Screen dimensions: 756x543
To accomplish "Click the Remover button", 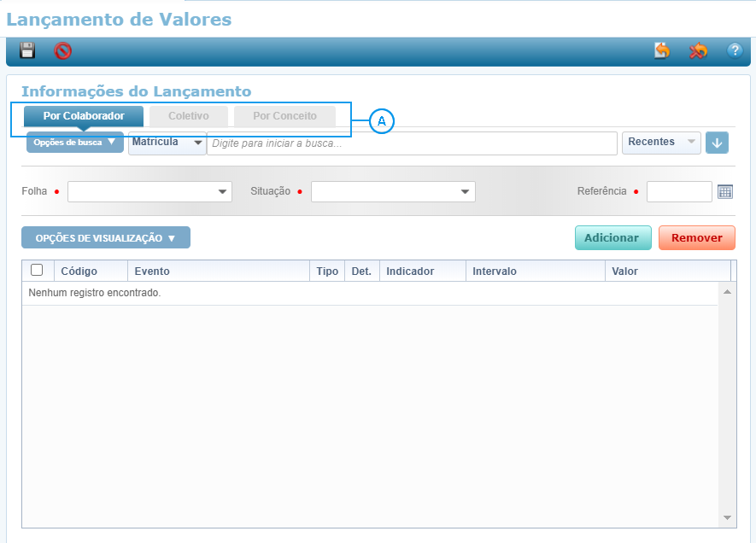I will [x=696, y=238].
